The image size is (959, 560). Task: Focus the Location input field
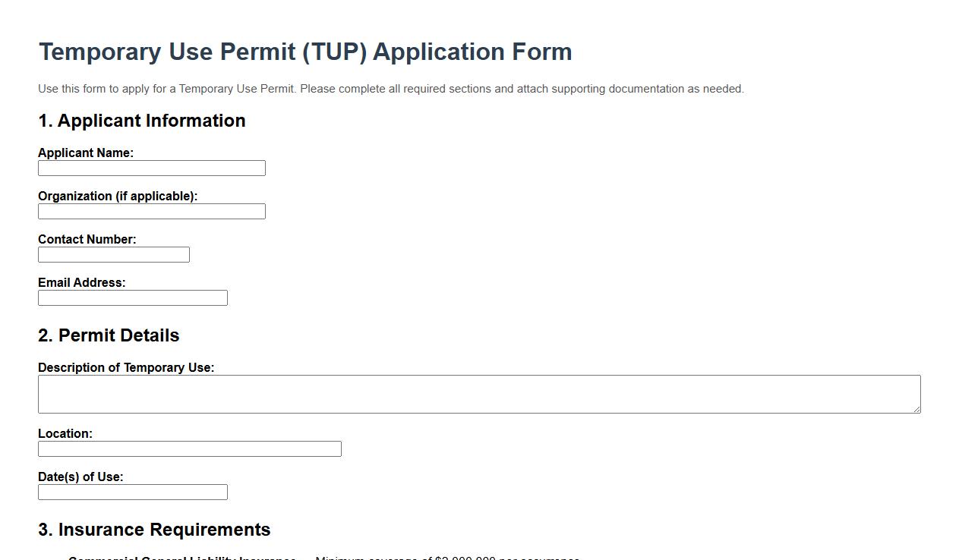pos(189,448)
